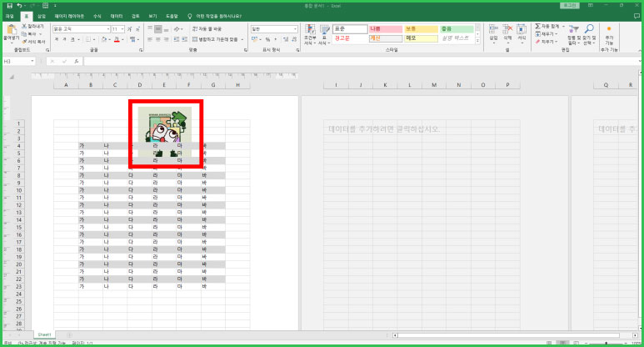Apply accounting number format
644x347 pixels.
[x=254, y=39]
